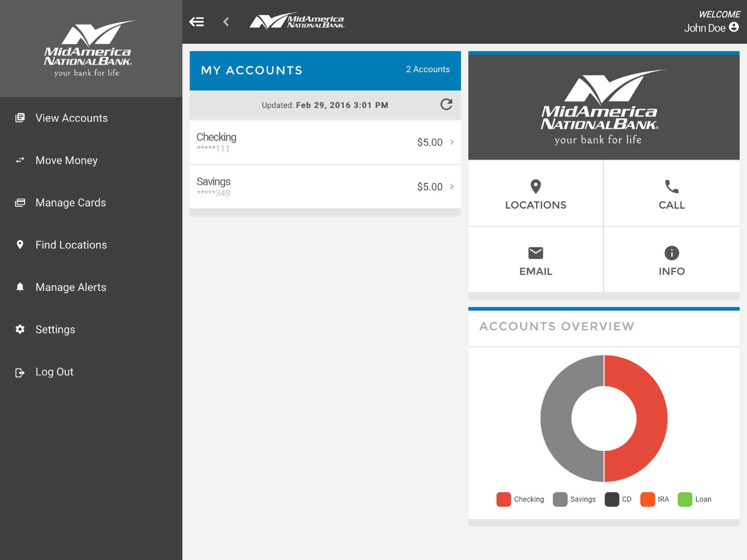Click the Manage Alerts bell icon
Image resolution: width=747 pixels, height=560 pixels.
20,287
